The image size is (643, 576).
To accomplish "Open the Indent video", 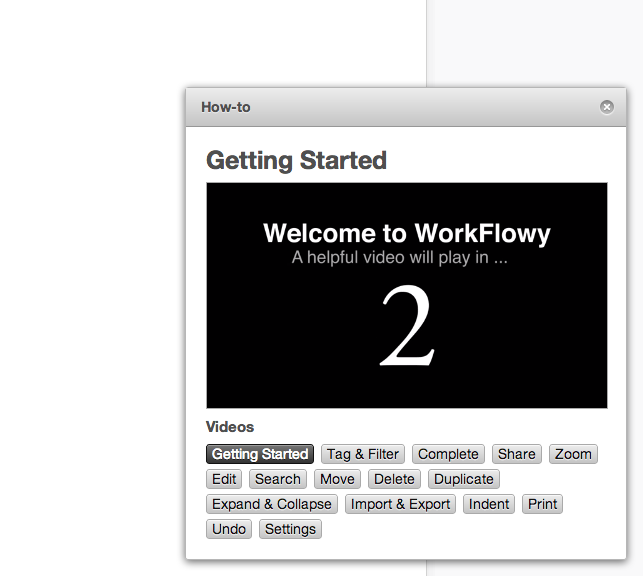I will tap(489, 504).
